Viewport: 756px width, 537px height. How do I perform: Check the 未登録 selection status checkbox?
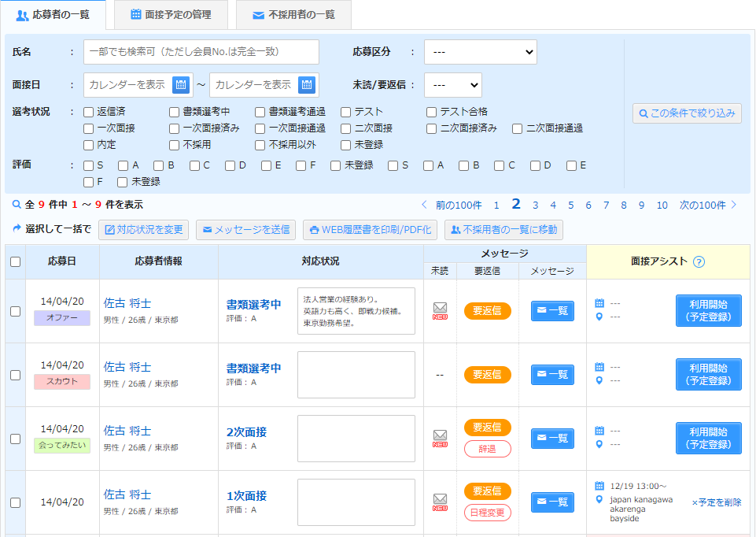point(345,145)
